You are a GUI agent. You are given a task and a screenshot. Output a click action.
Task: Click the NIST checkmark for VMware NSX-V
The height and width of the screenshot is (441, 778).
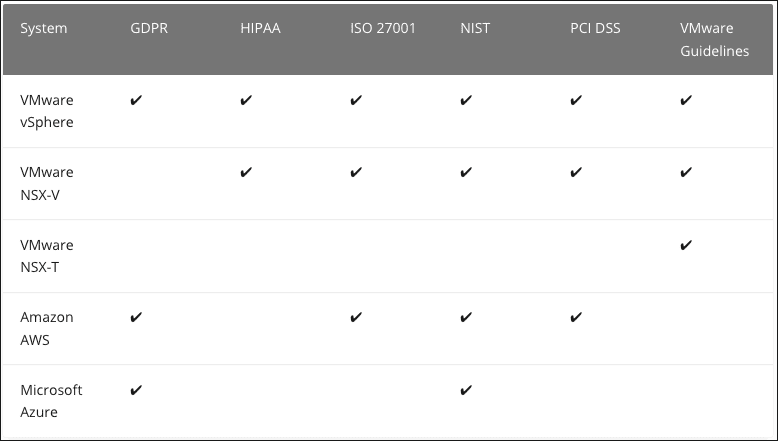click(x=466, y=172)
